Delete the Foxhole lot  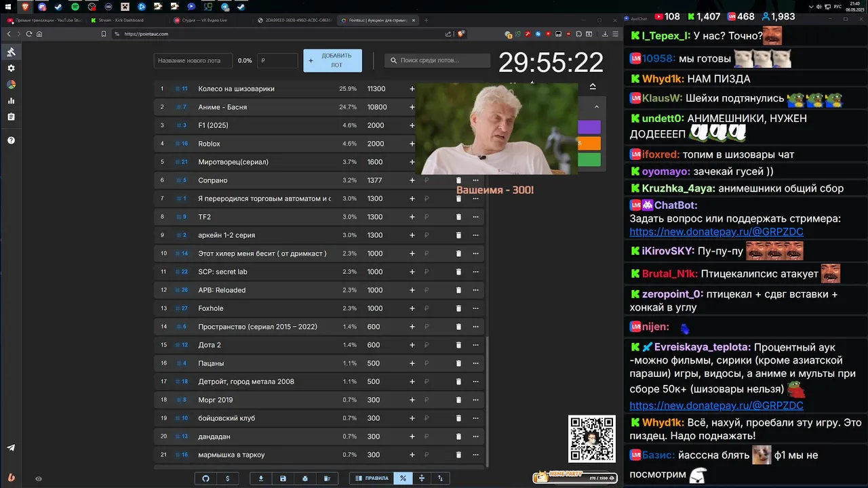[x=458, y=308]
